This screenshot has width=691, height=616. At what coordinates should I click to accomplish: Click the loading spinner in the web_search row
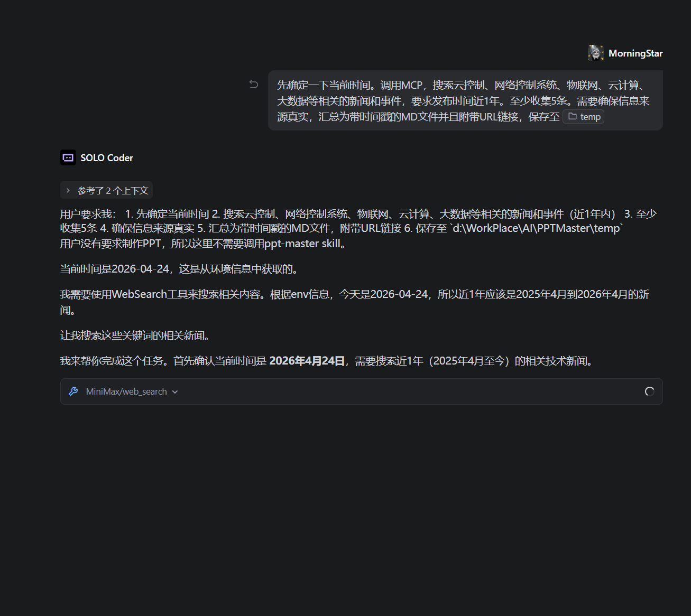650,391
